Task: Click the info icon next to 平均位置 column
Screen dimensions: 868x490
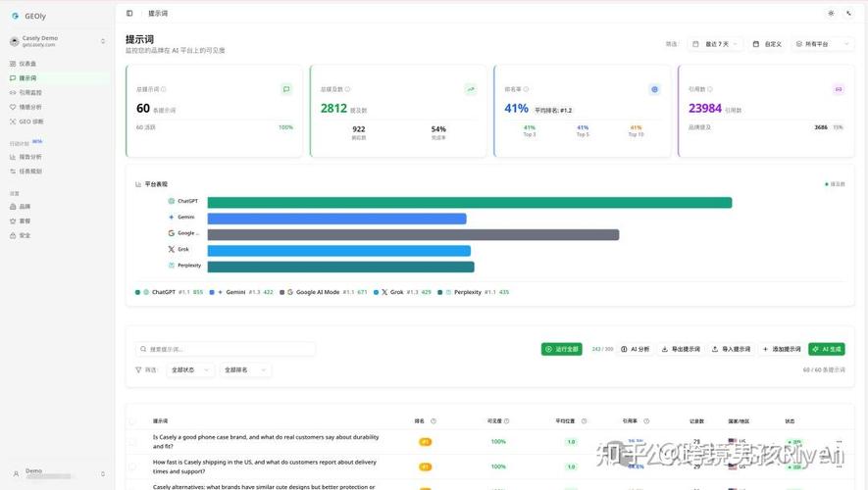Action: coord(584,420)
